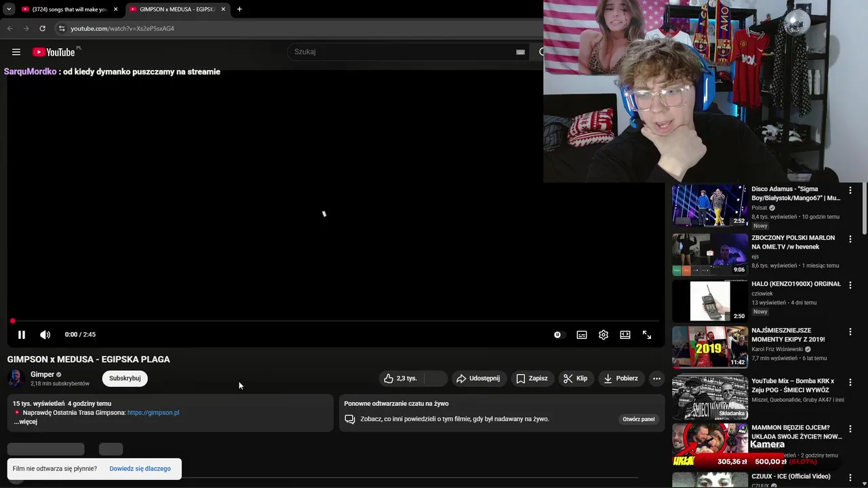Open live chat replay panel via Otwórz panel

click(x=639, y=419)
